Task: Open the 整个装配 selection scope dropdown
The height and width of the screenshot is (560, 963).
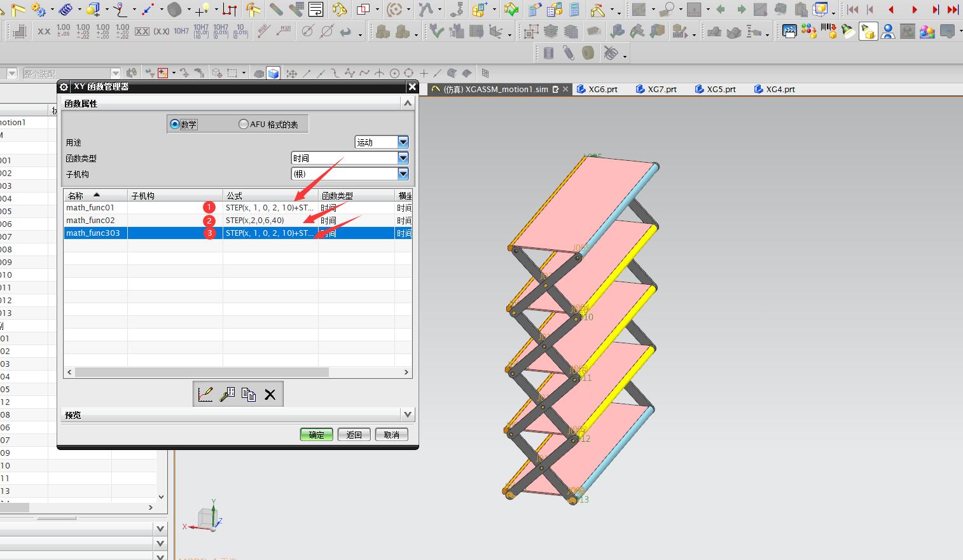Action: click(115, 73)
